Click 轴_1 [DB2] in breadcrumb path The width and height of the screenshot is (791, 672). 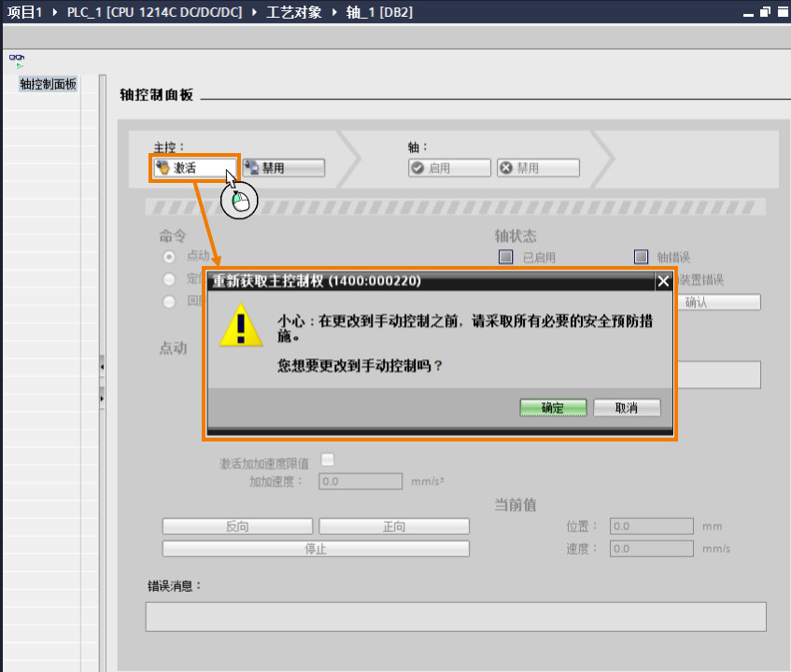tap(379, 12)
